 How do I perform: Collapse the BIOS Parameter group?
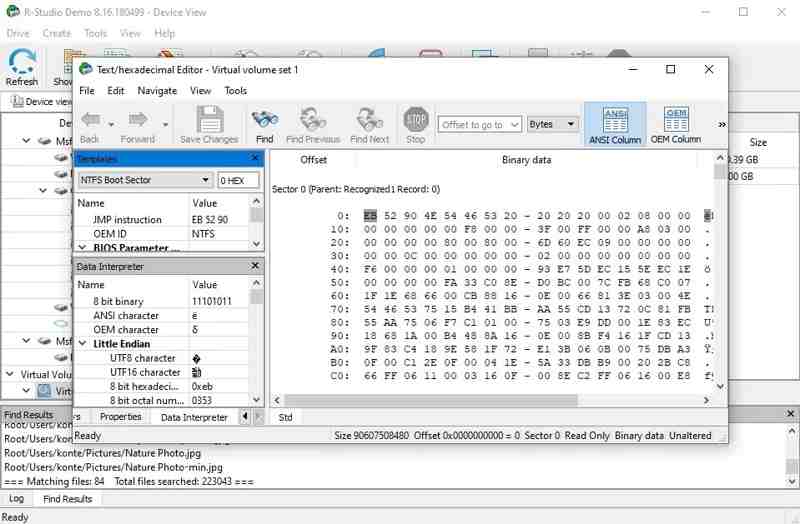[x=82, y=247]
